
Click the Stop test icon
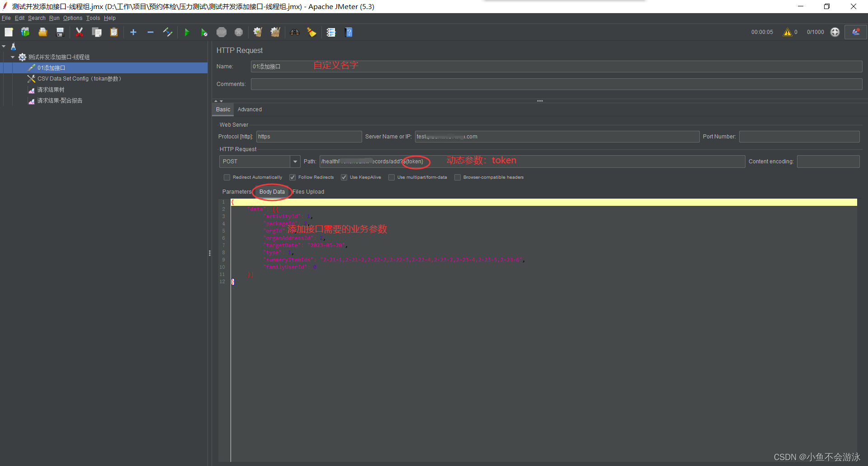pyautogui.click(x=222, y=32)
